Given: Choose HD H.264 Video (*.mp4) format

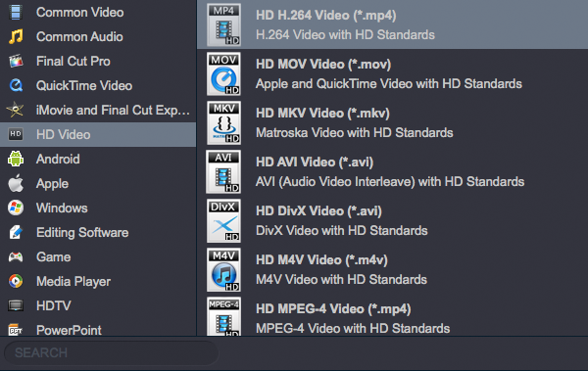Looking at the screenshot, I should coord(393,24).
